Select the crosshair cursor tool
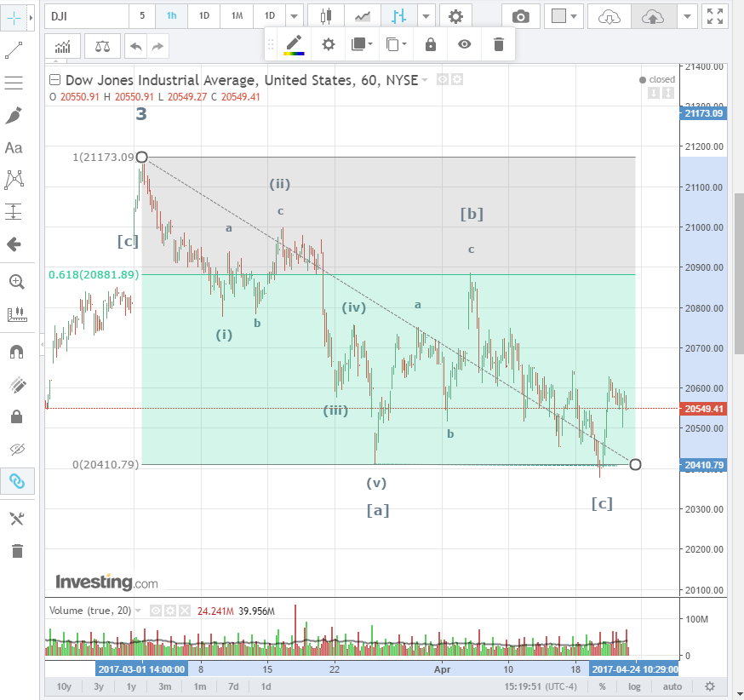The image size is (744, 700). pyautogui.click(x=14, y=18)
